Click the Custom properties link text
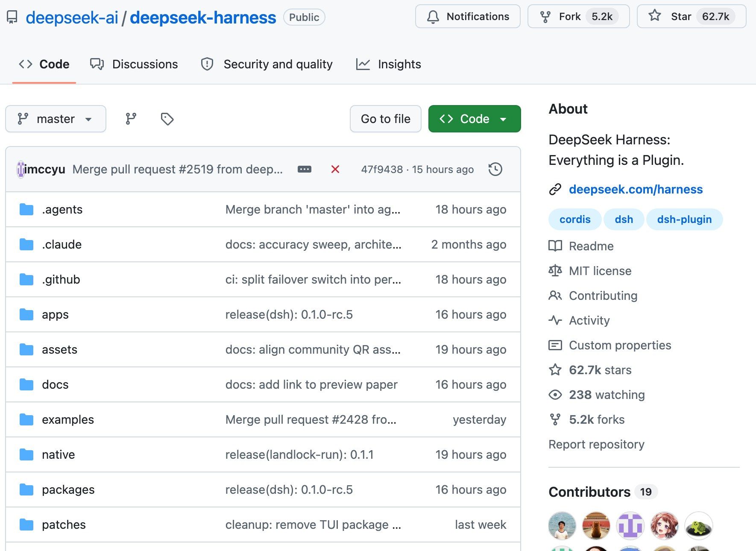The image size is (756, 551). click(620, 345)
